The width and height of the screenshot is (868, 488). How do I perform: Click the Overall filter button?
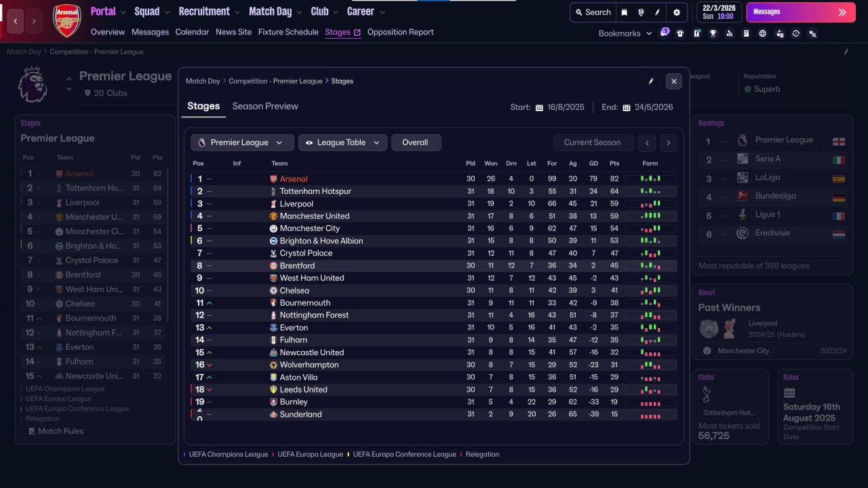[x=415, y=142]
